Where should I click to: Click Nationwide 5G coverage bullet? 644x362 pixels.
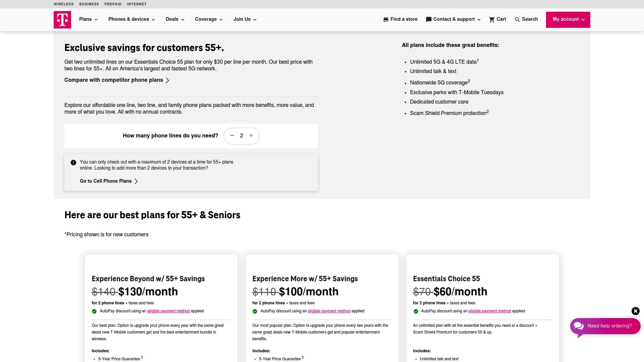[x=440, y=82]
